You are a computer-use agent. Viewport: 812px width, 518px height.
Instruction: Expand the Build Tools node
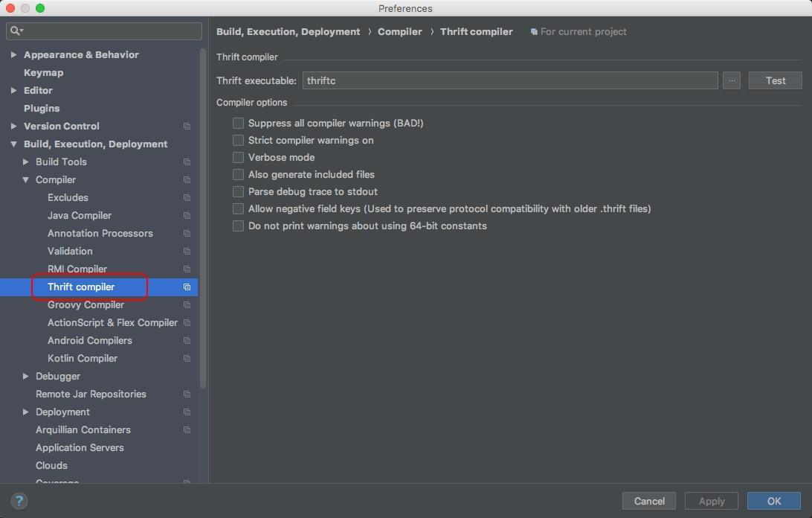(x=25, y=162)
